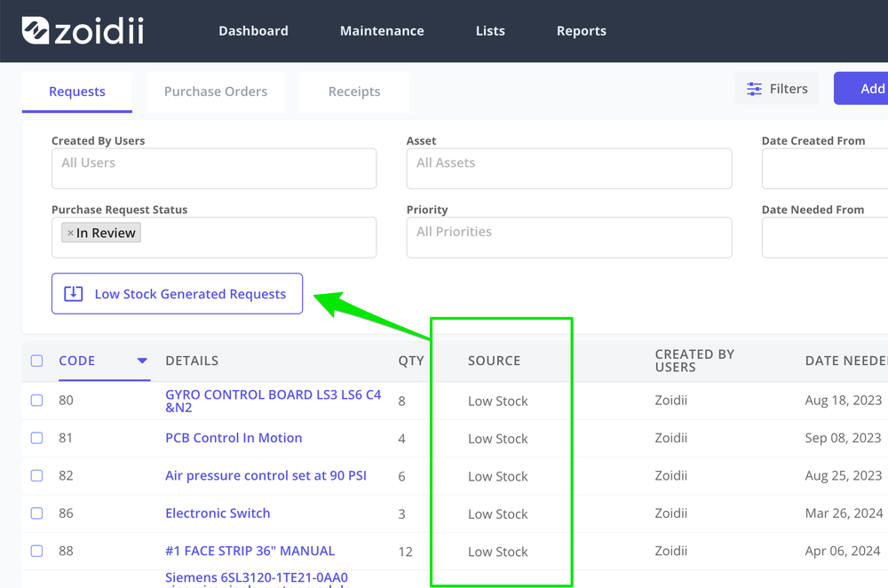Screen dimensions: 888x588
Task: Click the Date Needed From field
Action: coord(825,237)
